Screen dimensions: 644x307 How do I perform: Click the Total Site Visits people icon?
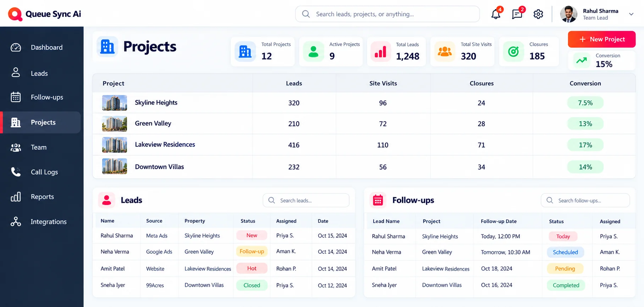[445, 52]
